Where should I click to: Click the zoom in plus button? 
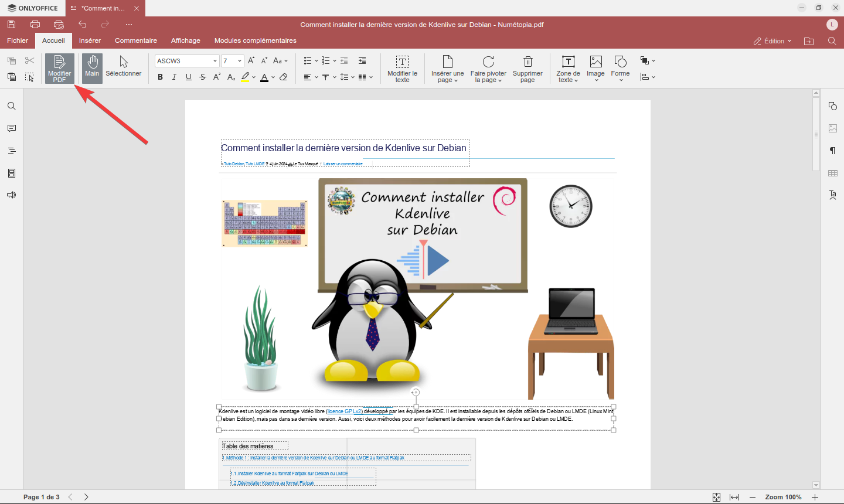815,497
